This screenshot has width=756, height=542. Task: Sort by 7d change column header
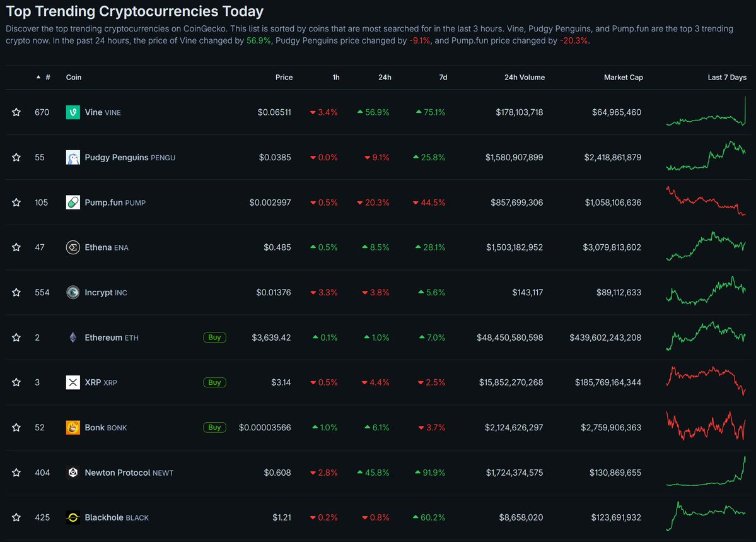click(x=443, y=77)
